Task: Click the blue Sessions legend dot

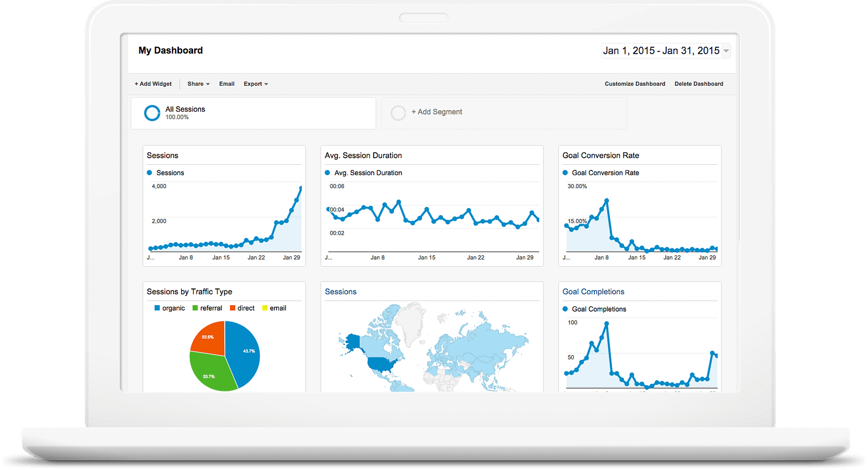Action: tap(150, 172)
